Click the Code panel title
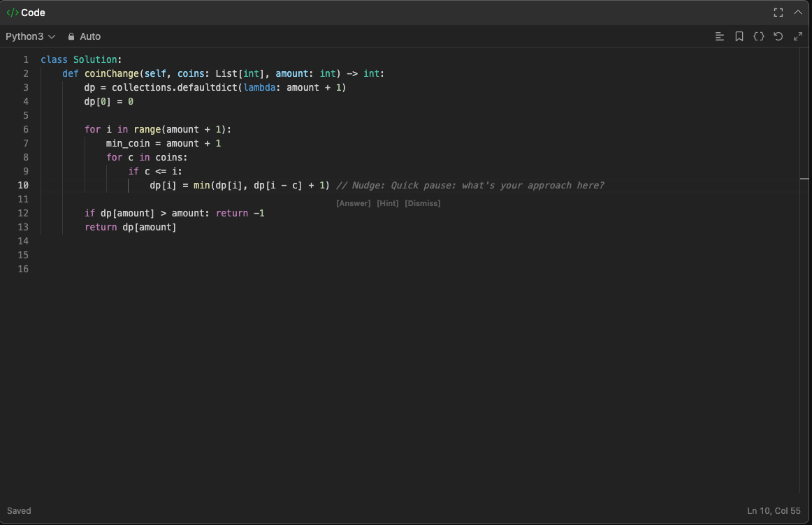812x525 pixels. 33,13
